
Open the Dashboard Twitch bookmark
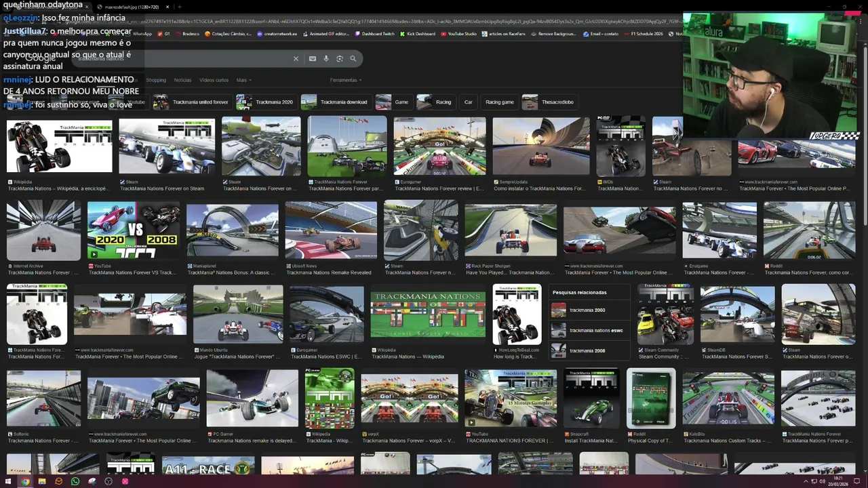tap(374, 33)
